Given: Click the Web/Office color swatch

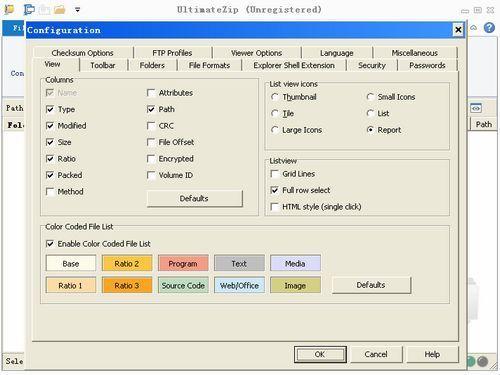Looking at the screenshot, I should [239, 285].
